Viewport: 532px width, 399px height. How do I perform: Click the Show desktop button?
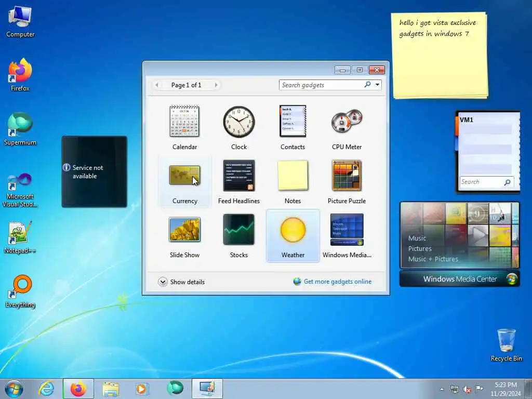(x=528, y=389)
